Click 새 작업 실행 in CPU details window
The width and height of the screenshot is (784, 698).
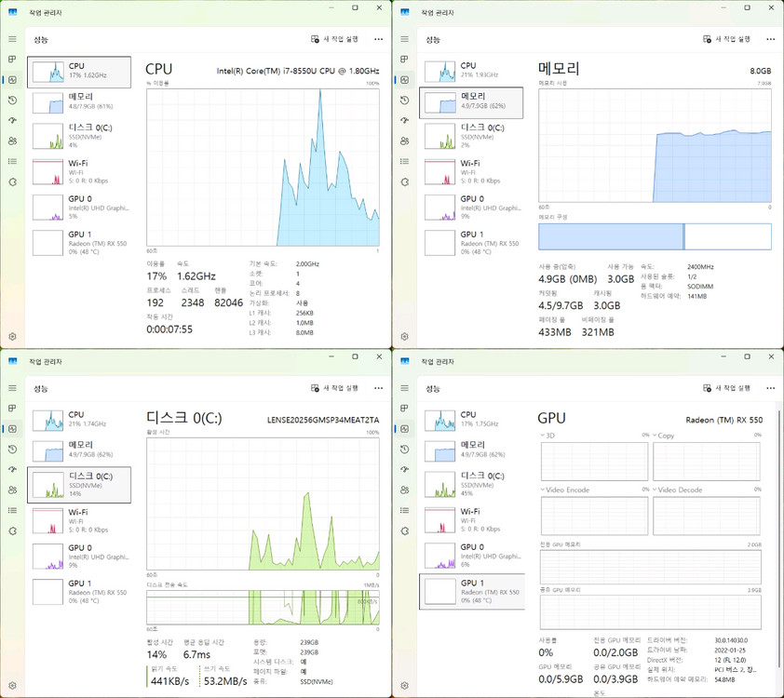point(334,39)
